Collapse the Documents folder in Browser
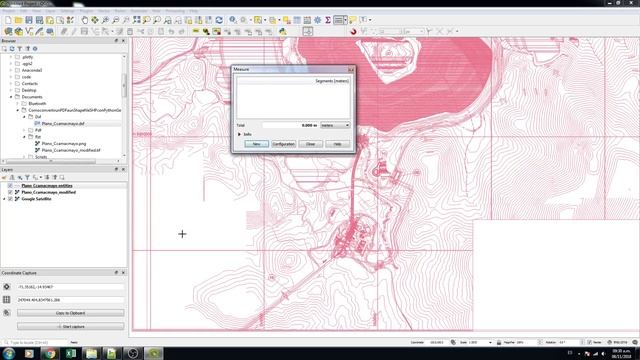 tap(11, 97)
